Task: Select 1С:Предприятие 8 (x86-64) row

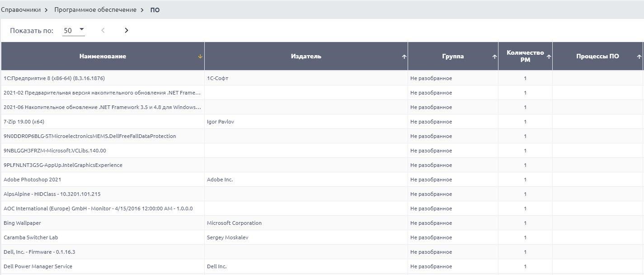Action: [54, 78]
